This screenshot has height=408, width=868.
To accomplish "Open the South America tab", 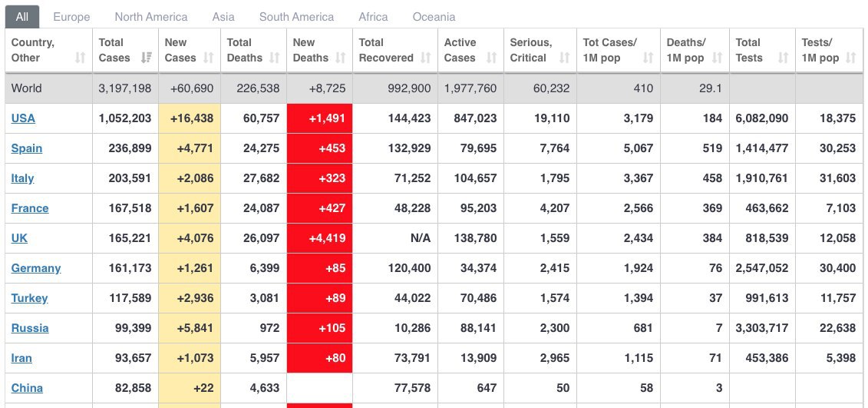I will [x=296, y=17].
